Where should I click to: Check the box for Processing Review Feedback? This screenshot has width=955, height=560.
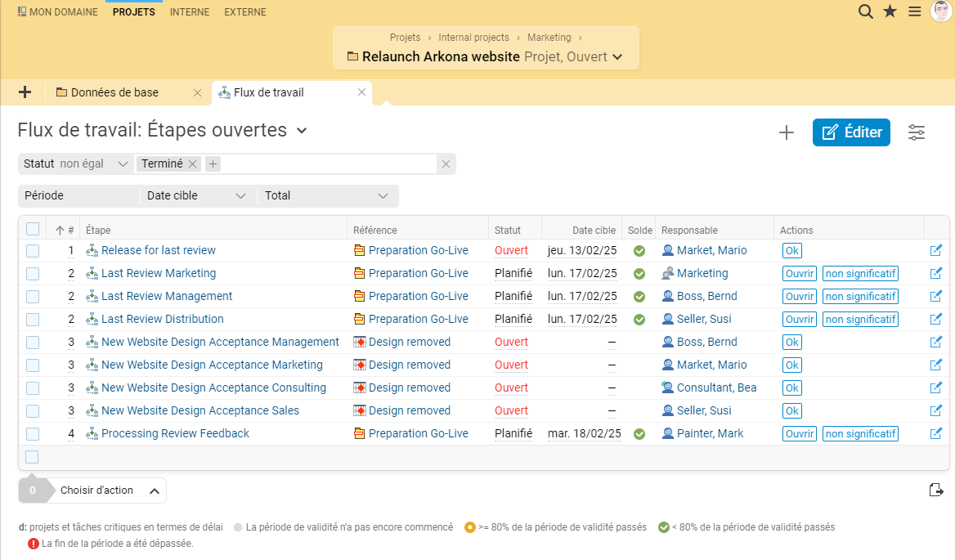33,434
